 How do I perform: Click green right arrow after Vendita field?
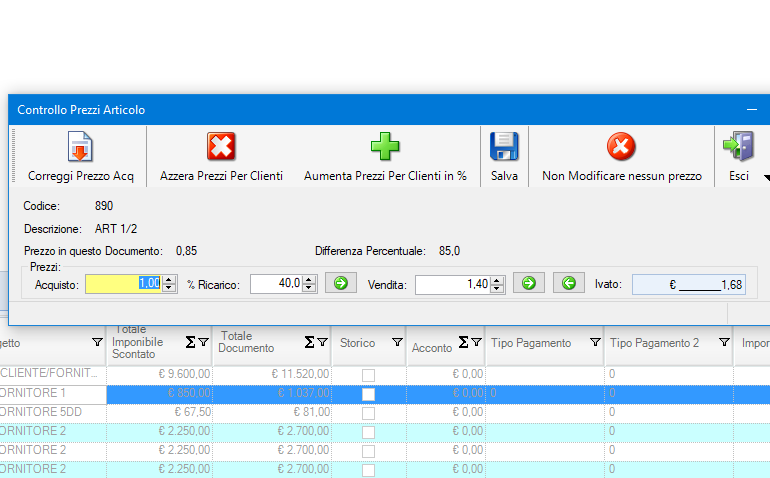529,284
